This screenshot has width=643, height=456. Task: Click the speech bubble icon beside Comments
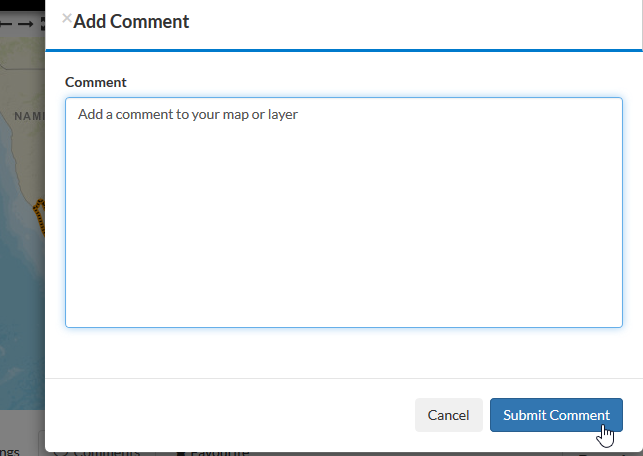point(61,453)
